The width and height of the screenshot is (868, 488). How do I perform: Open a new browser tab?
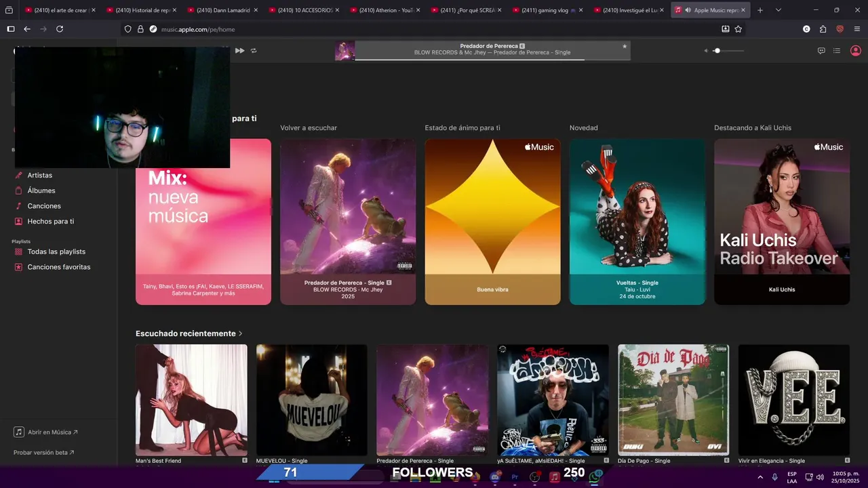pos(760,10)
